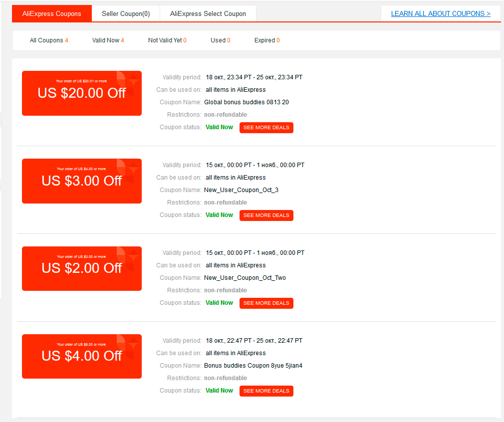Click coupon name Bonus buddies Coupon 8yue 5jian4
Viewport: 504px width, 422px height.
253,366
